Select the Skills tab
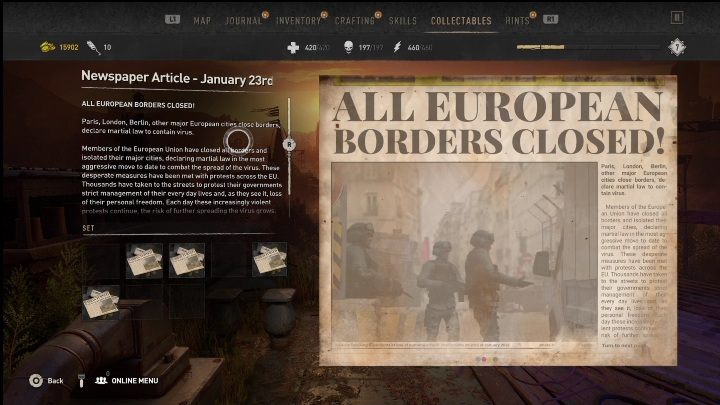 (x=403, y=21)
